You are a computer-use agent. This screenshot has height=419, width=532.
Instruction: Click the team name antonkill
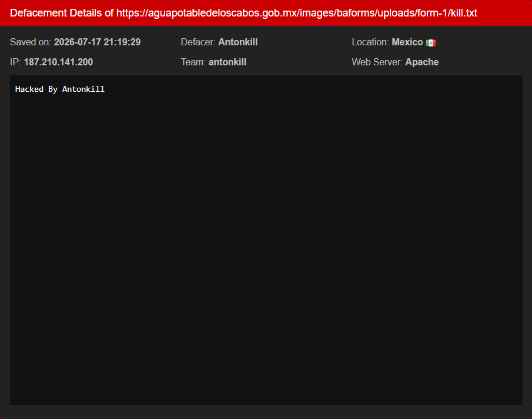227,62
